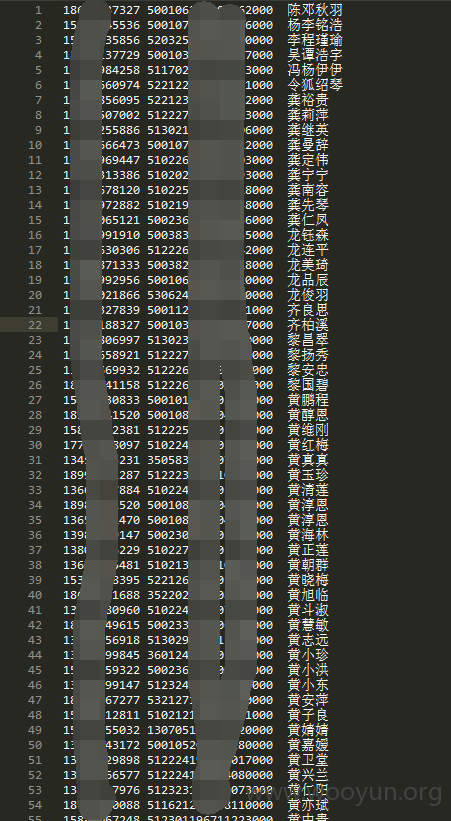Select gutter line number 6
The height and width of the screenshot is (821, 451).
pyautogui.click(x=39, y=85)
